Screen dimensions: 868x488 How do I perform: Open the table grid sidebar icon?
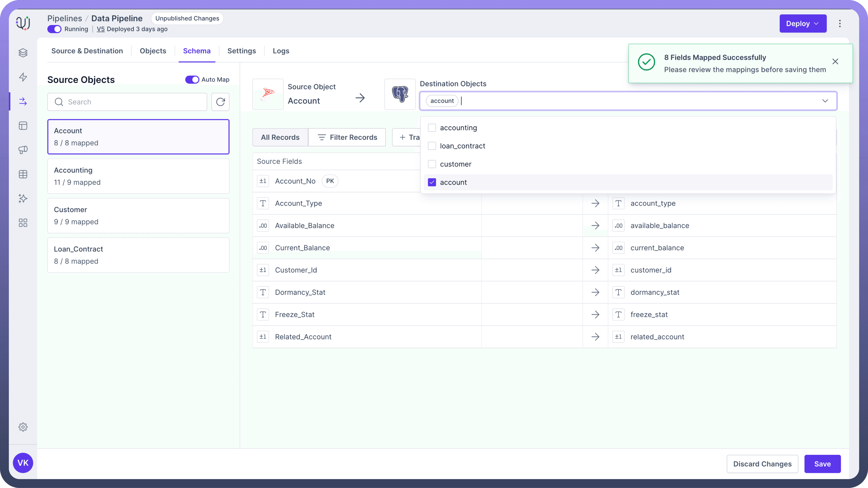pyautogui.click(x=23, y=174)
